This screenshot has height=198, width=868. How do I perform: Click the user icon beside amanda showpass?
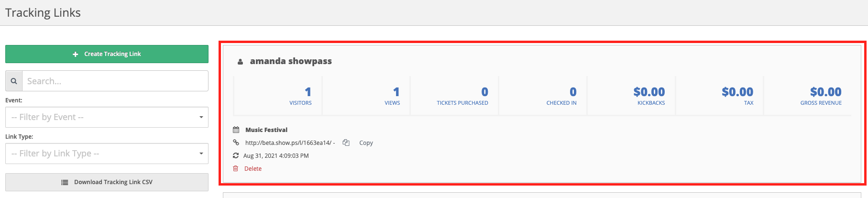point(240,62)
